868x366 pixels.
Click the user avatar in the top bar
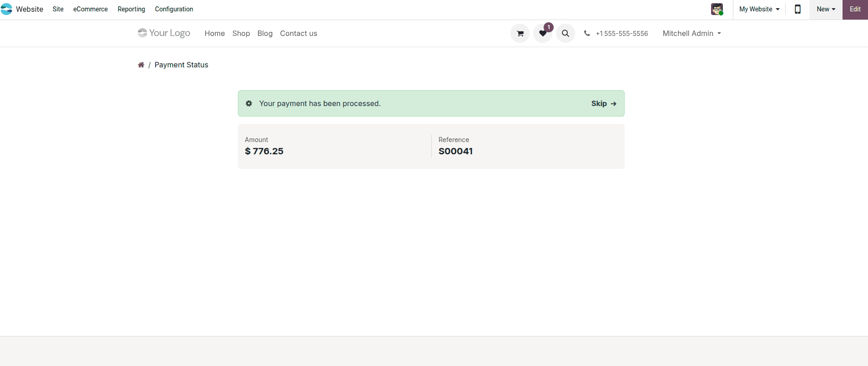click(718, 9)
